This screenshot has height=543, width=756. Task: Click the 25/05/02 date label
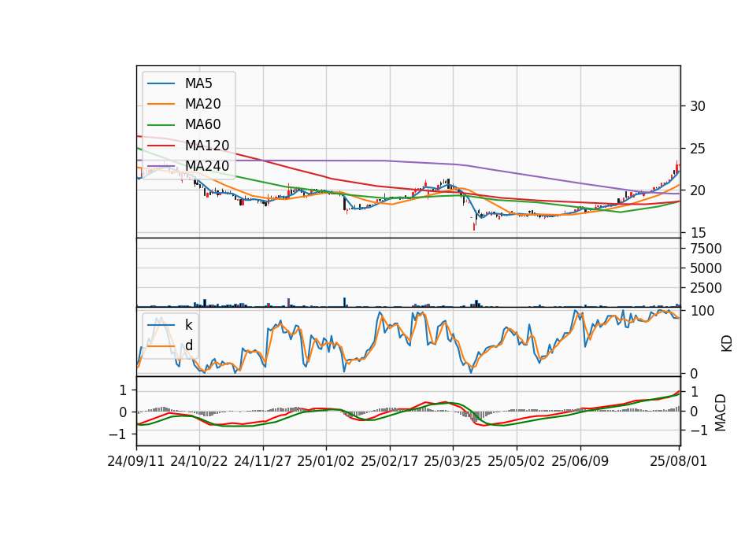coord(517,461)
